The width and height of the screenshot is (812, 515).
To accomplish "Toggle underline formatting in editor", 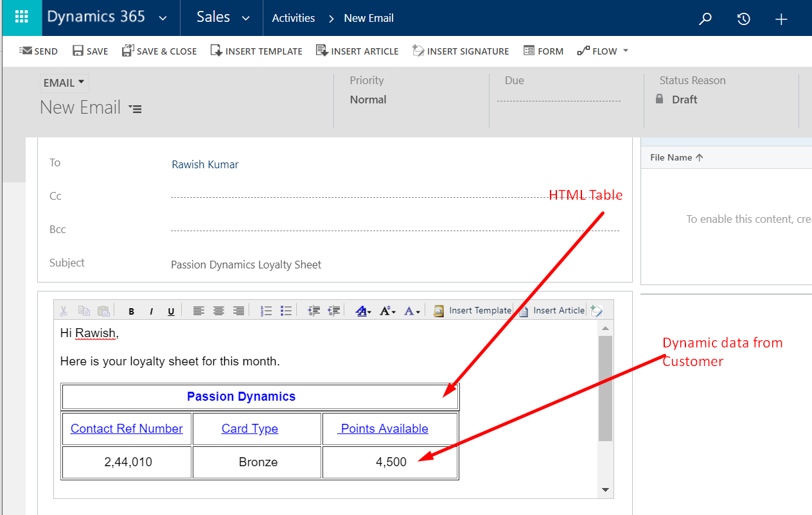I will [171, 311].
